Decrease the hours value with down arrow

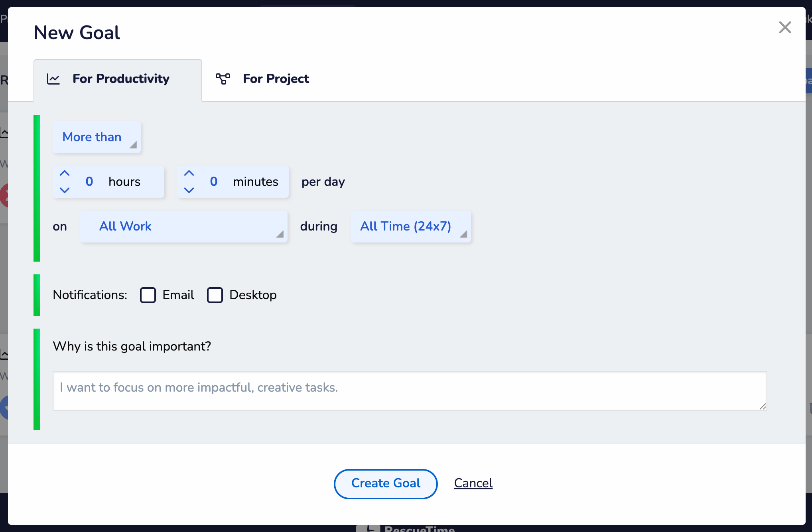(65, 190)
